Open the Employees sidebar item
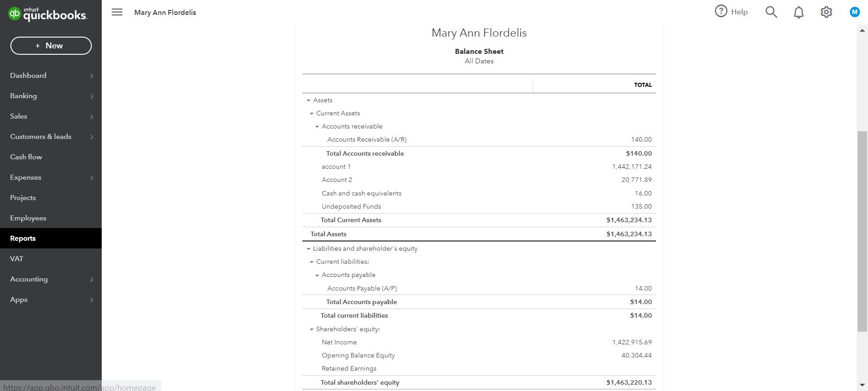Viewport: 868px width, 391px height. (x=28, y=218)
